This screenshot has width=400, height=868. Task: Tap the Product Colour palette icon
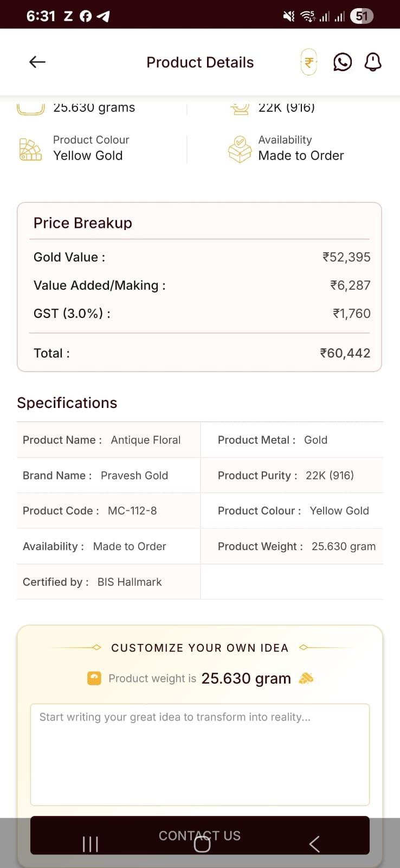click(30, 149)
